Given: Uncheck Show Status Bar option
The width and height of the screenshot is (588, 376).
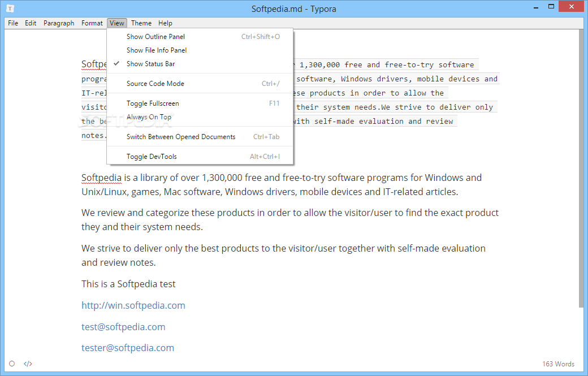Looking at the screenshot, I should [200, 64].
